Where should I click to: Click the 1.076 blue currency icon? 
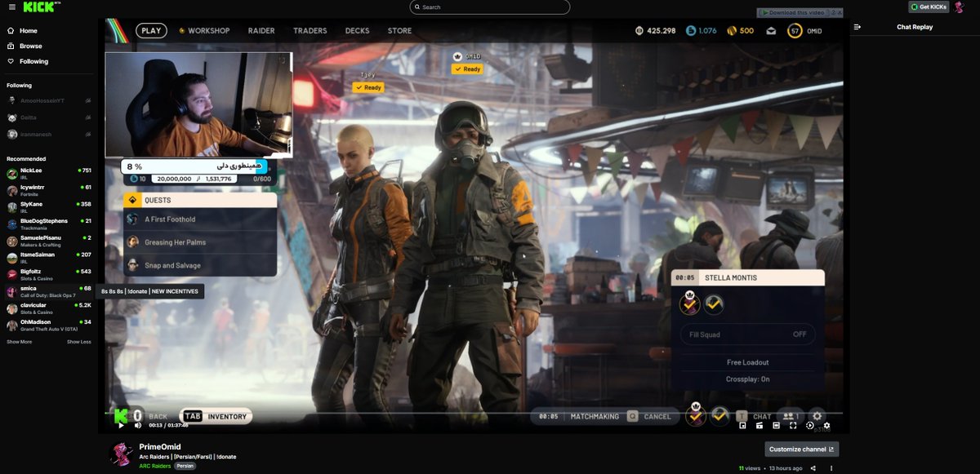(691, 31)
